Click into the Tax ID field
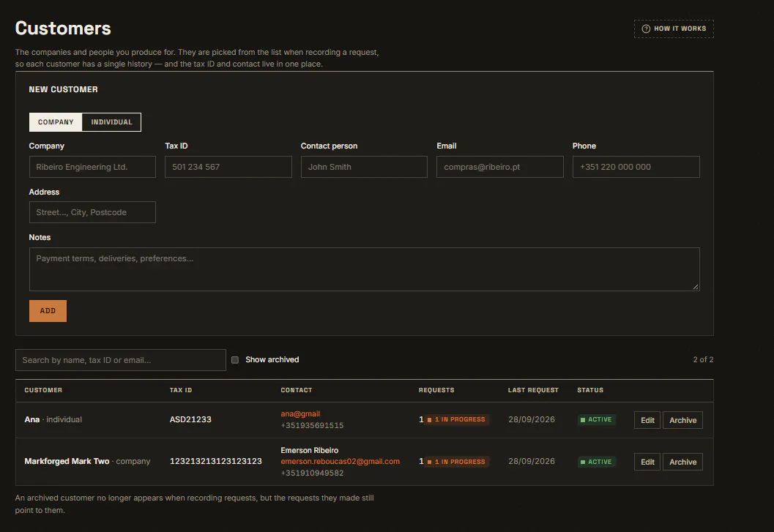The height and width of the screenshot is (532, 774). 228,167
